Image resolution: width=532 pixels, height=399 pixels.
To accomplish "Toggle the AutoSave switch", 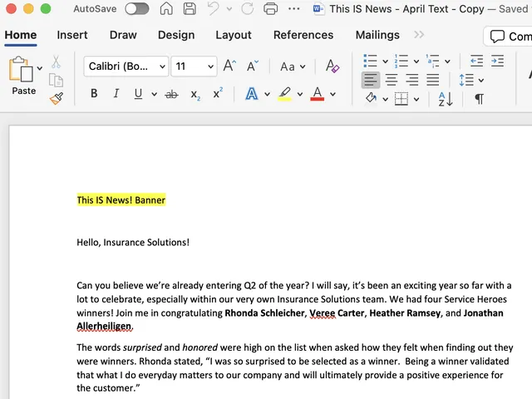I will pyautogui.click(x=136, y=9).
